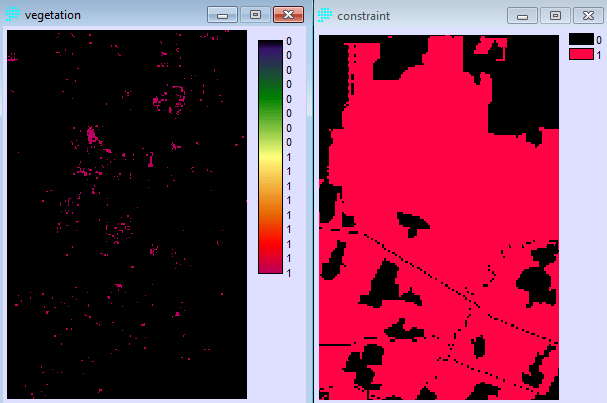Minimize the vegetation map window

pyautogui.click(x=222, y=15)
